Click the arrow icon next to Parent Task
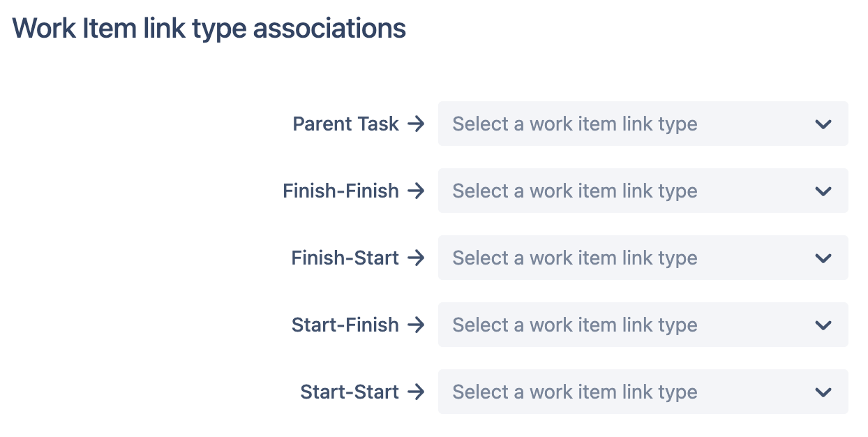Image resolution: width=868 pixels, height=437 pixels. point(417,124)
